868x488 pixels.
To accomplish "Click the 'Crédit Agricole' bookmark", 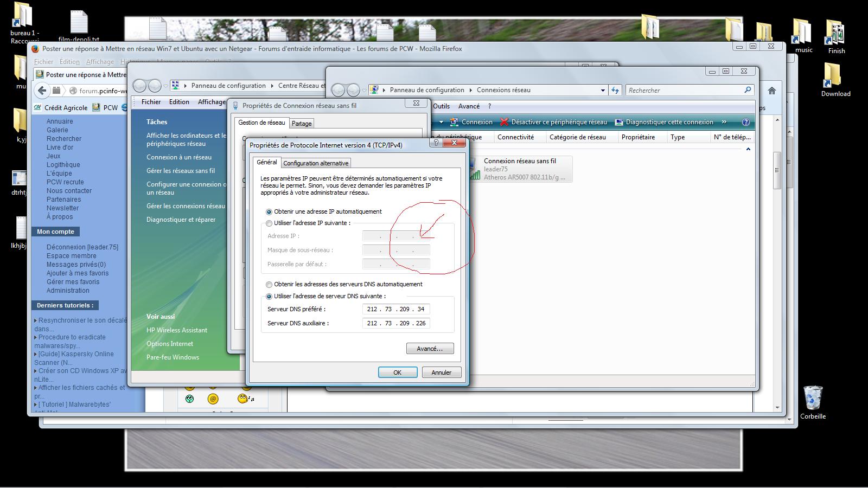I will 61,107.
